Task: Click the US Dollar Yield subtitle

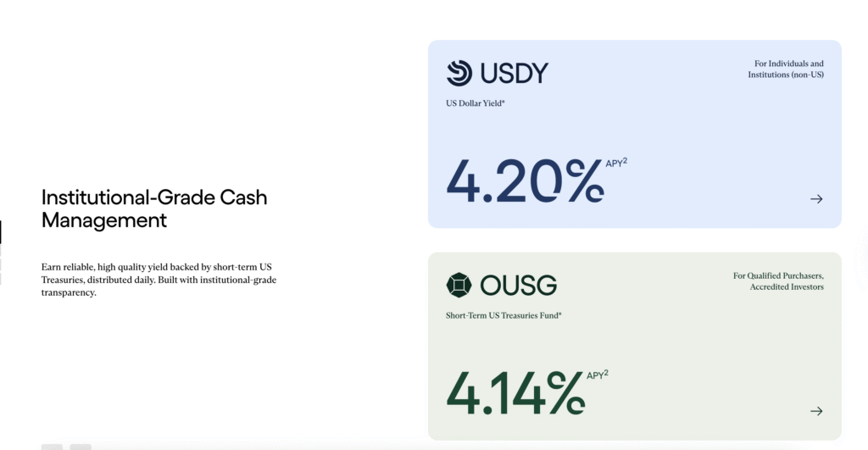Action: [x=476, y=103]
